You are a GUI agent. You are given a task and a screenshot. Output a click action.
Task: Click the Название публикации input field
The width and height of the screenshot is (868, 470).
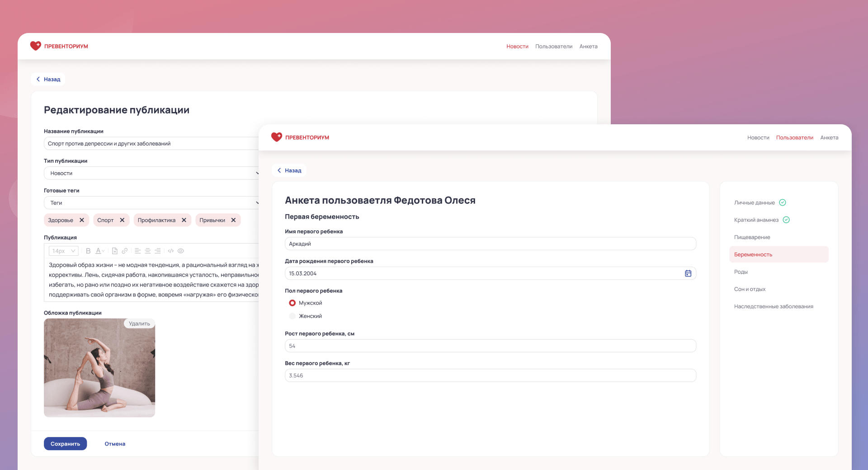(151, 144)
